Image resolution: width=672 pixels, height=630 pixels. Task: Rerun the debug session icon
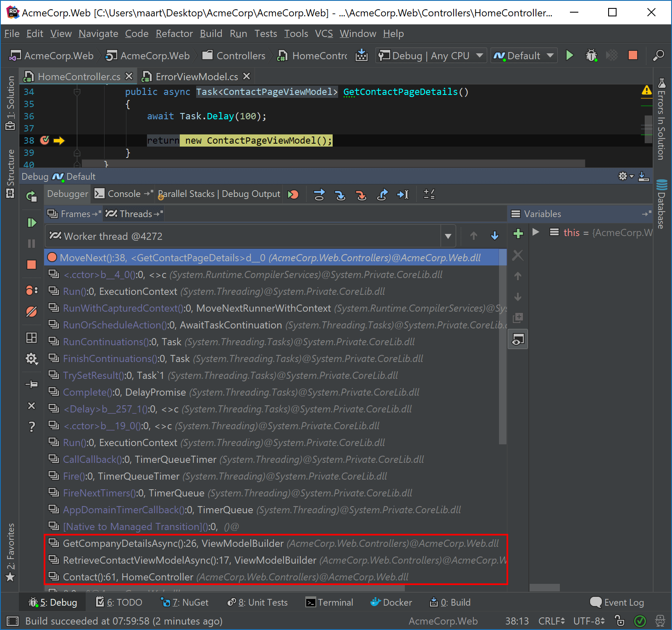31,196
